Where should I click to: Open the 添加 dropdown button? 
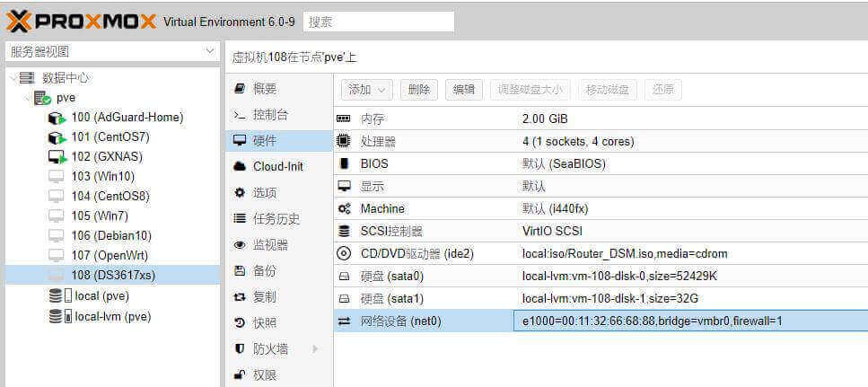tap(366, 90)
